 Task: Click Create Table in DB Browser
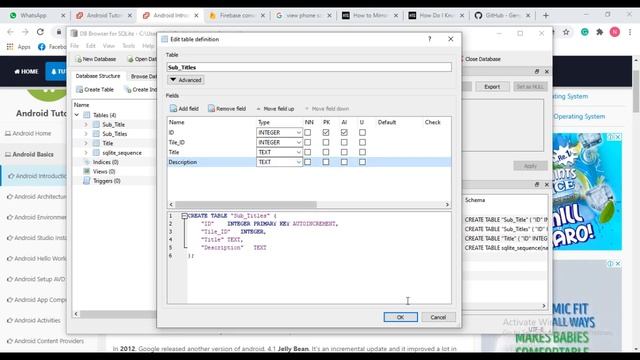(x=95, y=89)
